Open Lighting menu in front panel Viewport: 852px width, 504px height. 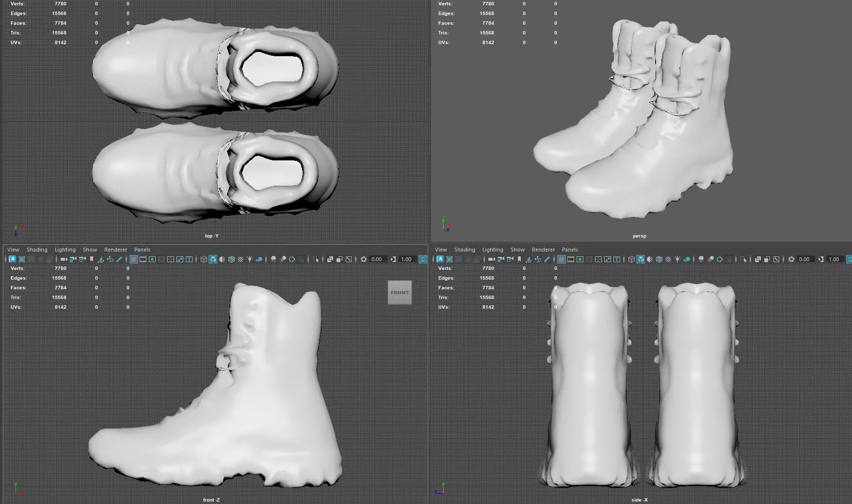[x=65, y=250]
